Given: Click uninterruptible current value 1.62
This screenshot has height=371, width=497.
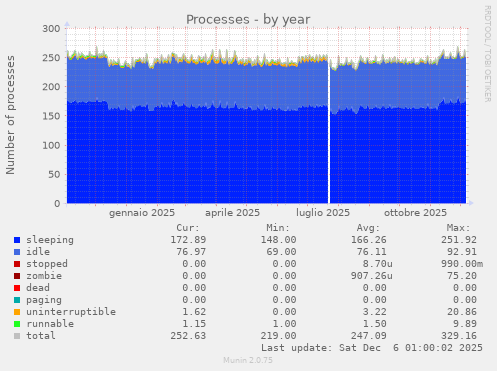Looking at the screenshot, I should click(194, 312).
